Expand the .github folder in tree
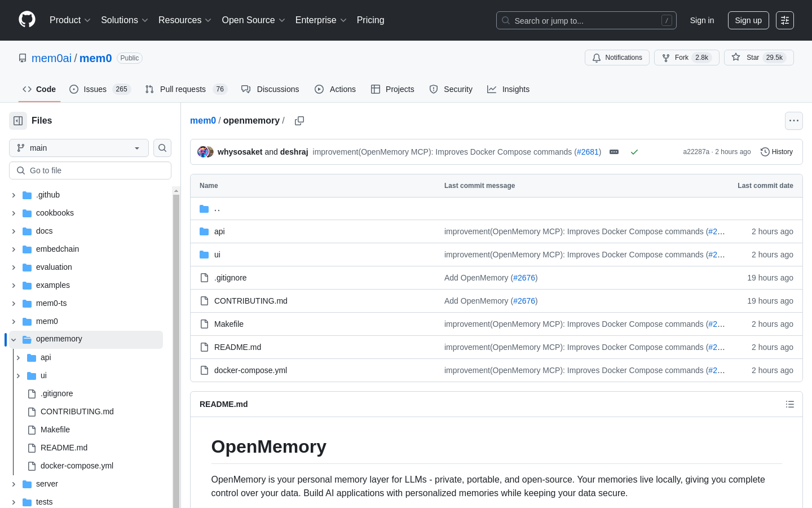This screenshot has width=812, height=508. pos(14,195)
